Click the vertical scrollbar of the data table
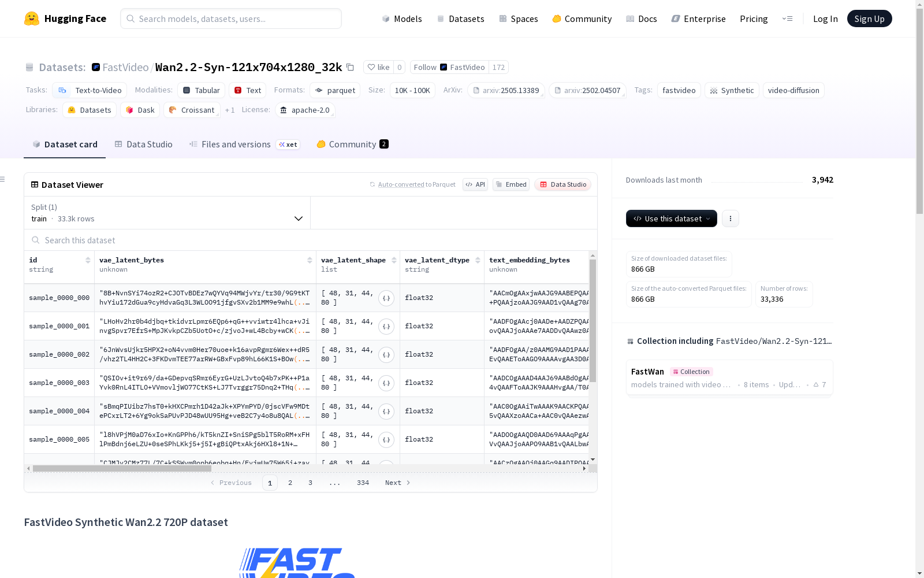924x578 pixels. click(593, 321)
